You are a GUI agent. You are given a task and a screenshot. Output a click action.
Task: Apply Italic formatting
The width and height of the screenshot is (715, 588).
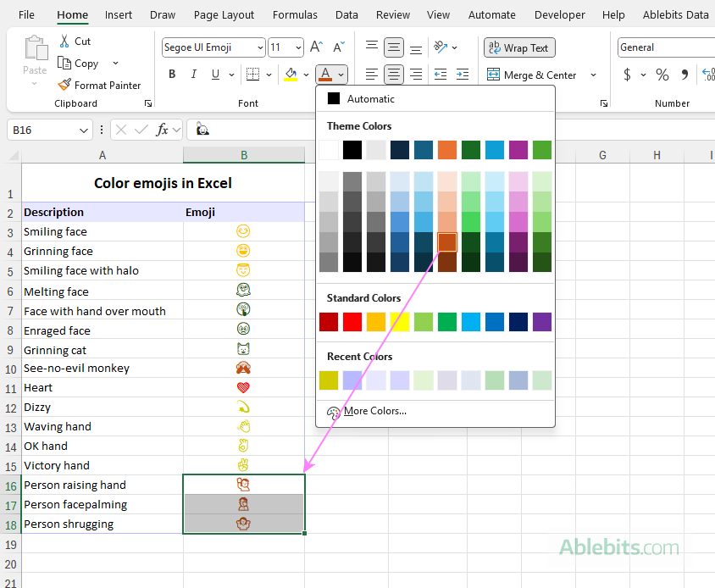(193, 74)
